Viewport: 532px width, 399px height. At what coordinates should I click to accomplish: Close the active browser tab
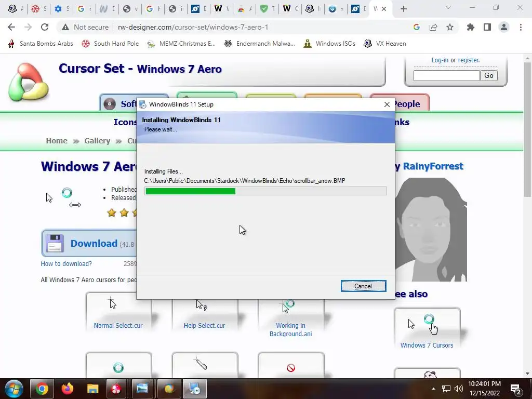point(384,9)
